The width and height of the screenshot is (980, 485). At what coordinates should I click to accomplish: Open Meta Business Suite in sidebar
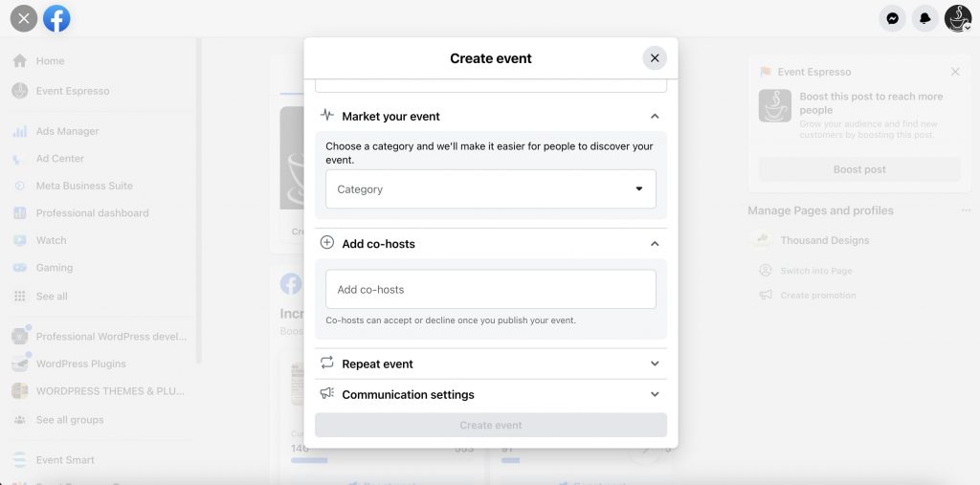84,186
